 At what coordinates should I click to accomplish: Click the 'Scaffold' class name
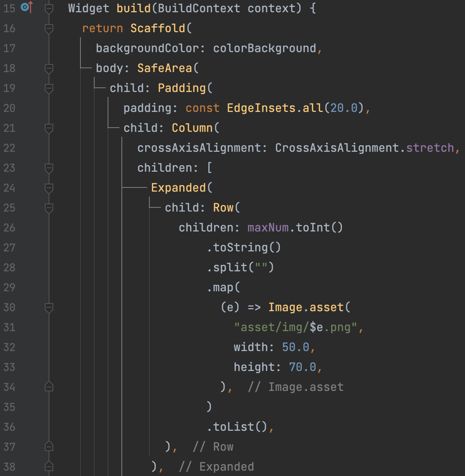[158, 28]
